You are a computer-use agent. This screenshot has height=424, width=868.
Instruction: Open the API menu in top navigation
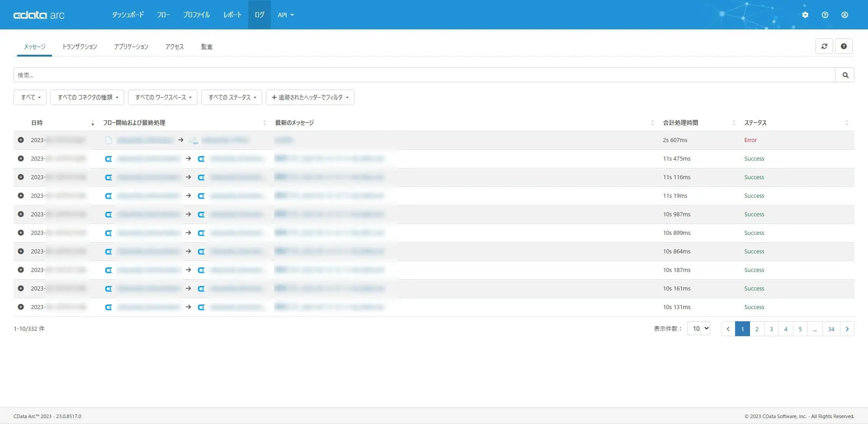[285, 15]
